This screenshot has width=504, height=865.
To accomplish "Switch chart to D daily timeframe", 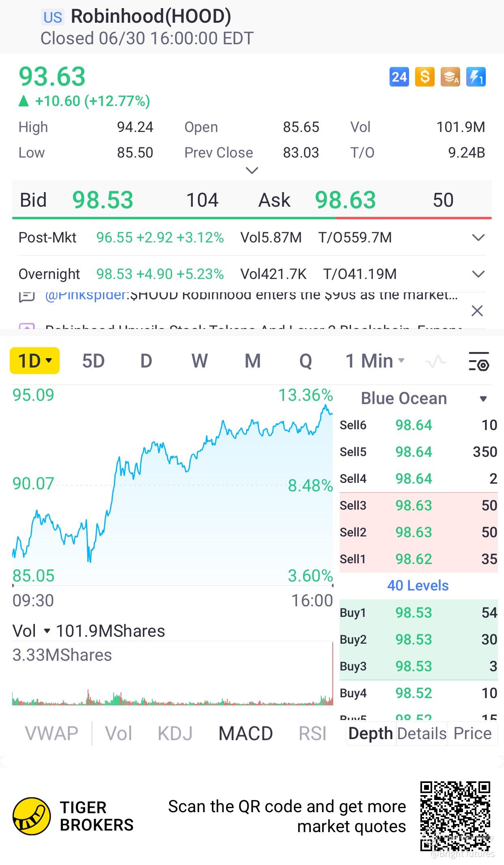I will [x=146, y=361].
